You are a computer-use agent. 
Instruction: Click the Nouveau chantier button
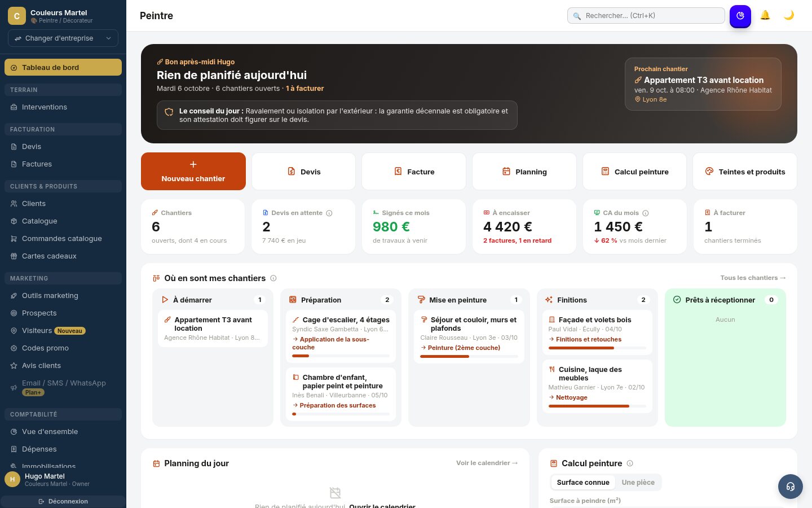[193, 171]
